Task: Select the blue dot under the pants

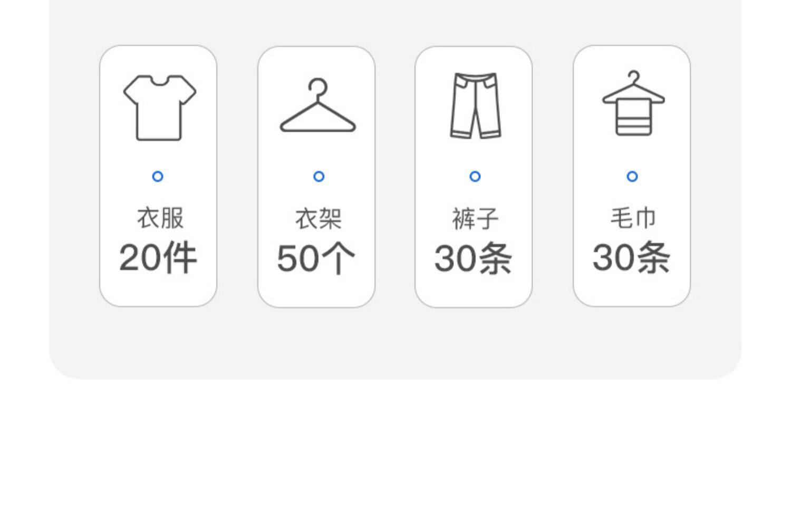Action: coord(475,177)
